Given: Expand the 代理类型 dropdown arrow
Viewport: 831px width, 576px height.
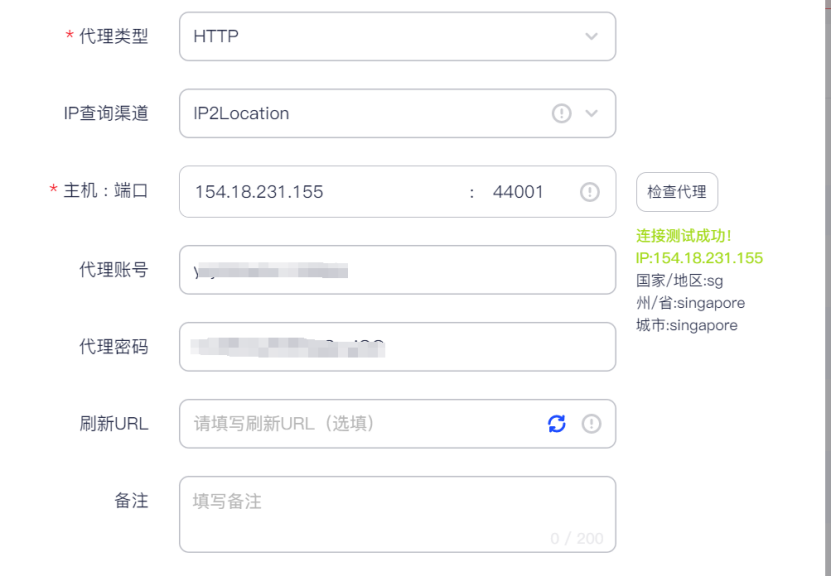Looking at the screenshot, I should (591, 37).
